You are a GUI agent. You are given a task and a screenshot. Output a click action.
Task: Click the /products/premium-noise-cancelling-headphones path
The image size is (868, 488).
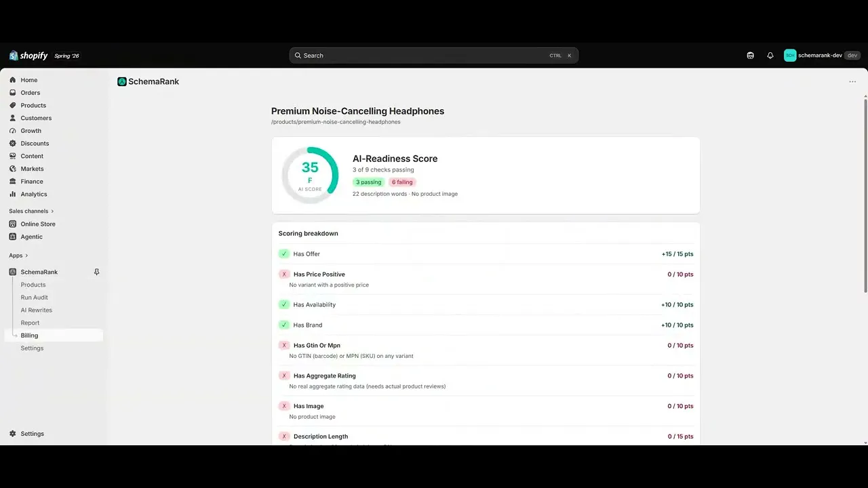336,122
